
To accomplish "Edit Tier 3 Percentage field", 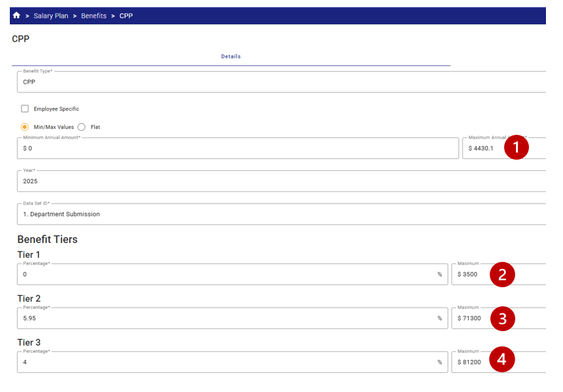I will click(232, 362).
